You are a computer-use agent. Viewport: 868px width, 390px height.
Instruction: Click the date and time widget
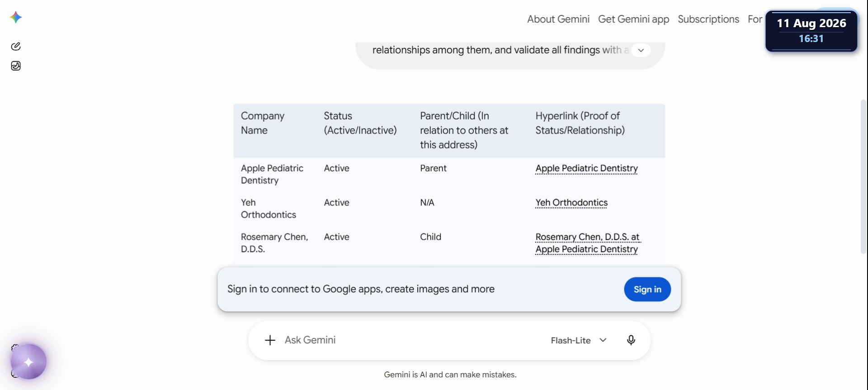[x=811, y=31]
